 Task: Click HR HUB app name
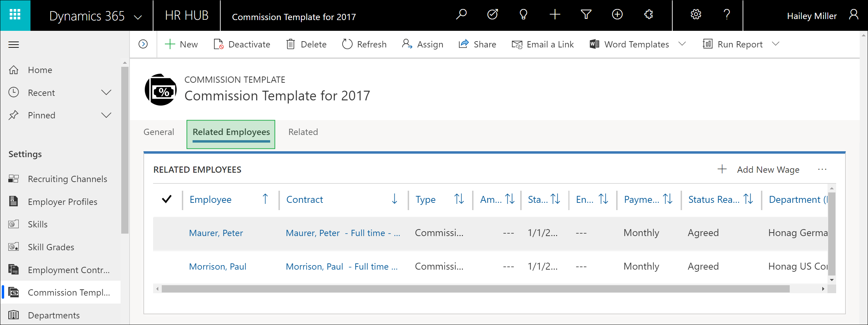pos(187,16)
